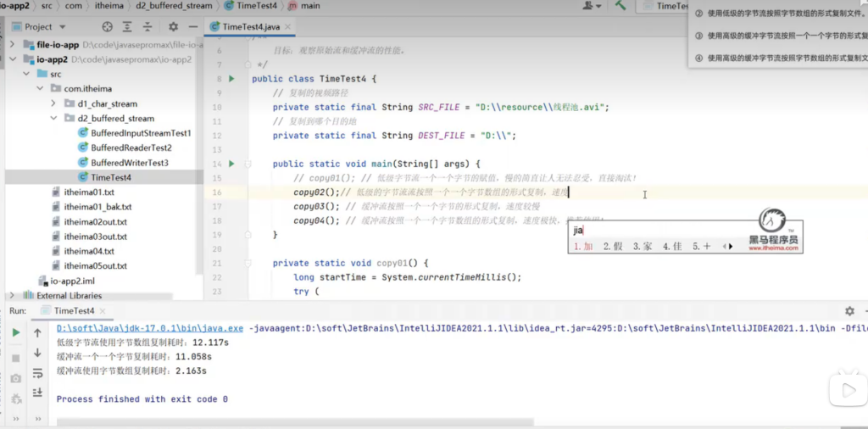
Task: Toggle scroll to end in Run console
Action: point(37,393)
